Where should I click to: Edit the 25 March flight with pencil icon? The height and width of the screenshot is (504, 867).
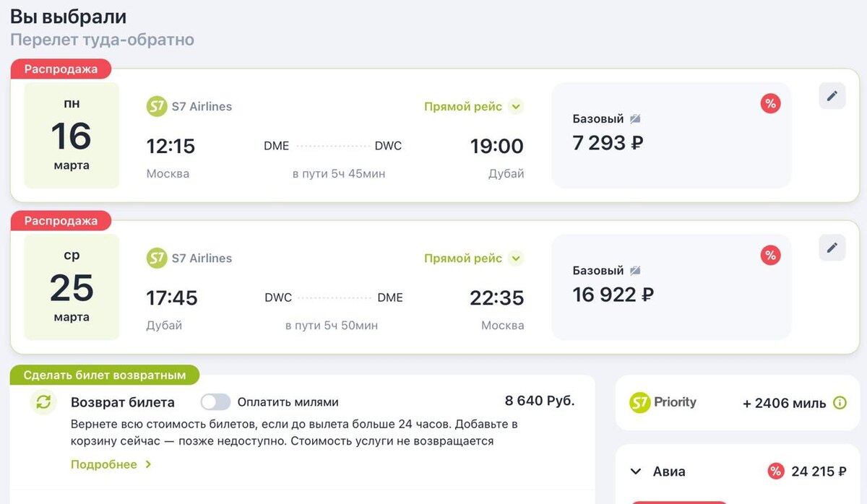[832, 248]
